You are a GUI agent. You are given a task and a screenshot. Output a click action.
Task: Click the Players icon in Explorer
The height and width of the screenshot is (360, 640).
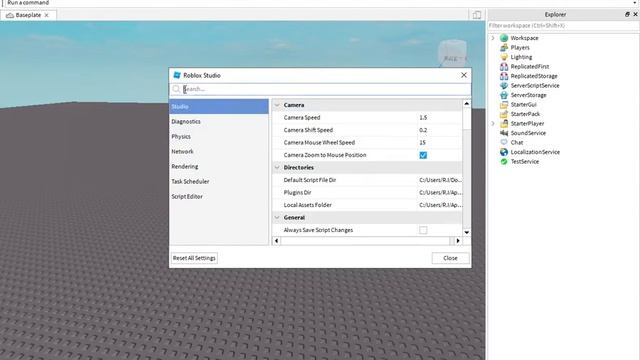(x=504, y=47)
